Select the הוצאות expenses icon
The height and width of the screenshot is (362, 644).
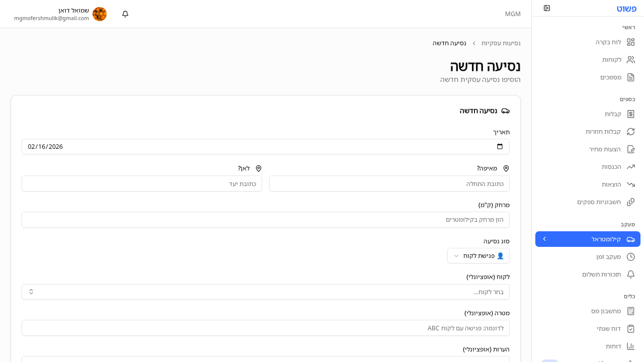pyautogui.click(x=631, y=184)
